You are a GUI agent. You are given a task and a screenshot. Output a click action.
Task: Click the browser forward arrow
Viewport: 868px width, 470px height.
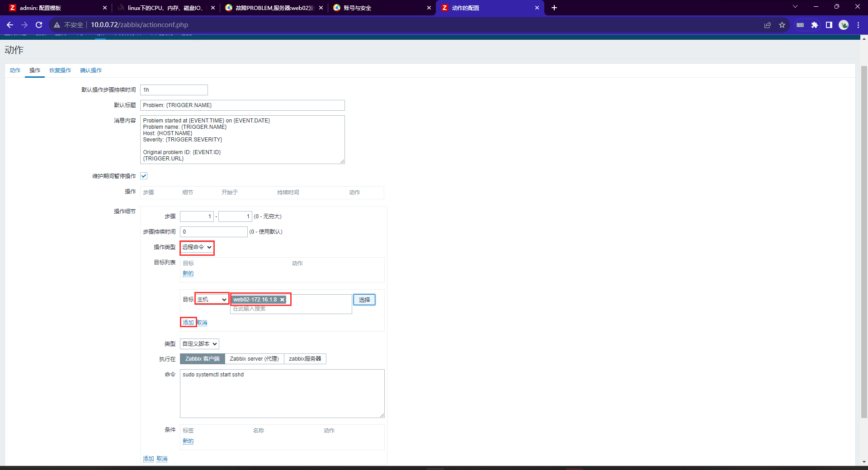pos(24,25)
